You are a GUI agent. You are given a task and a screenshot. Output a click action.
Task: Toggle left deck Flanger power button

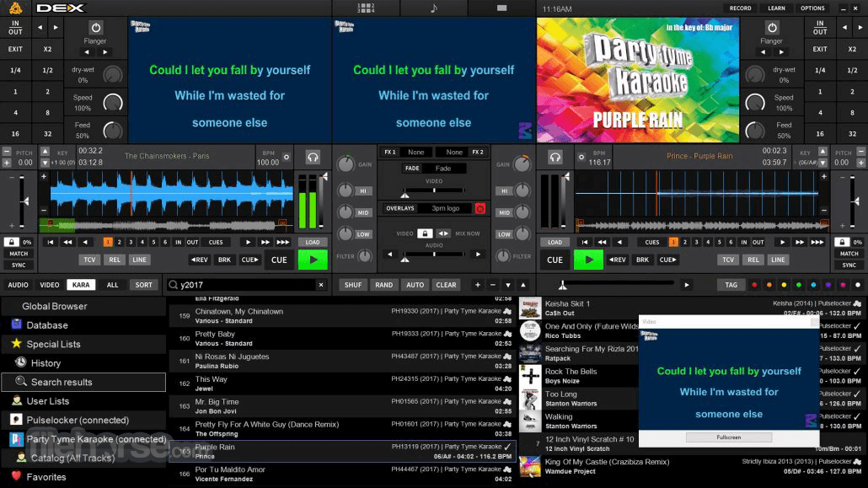tap(95, 27)
